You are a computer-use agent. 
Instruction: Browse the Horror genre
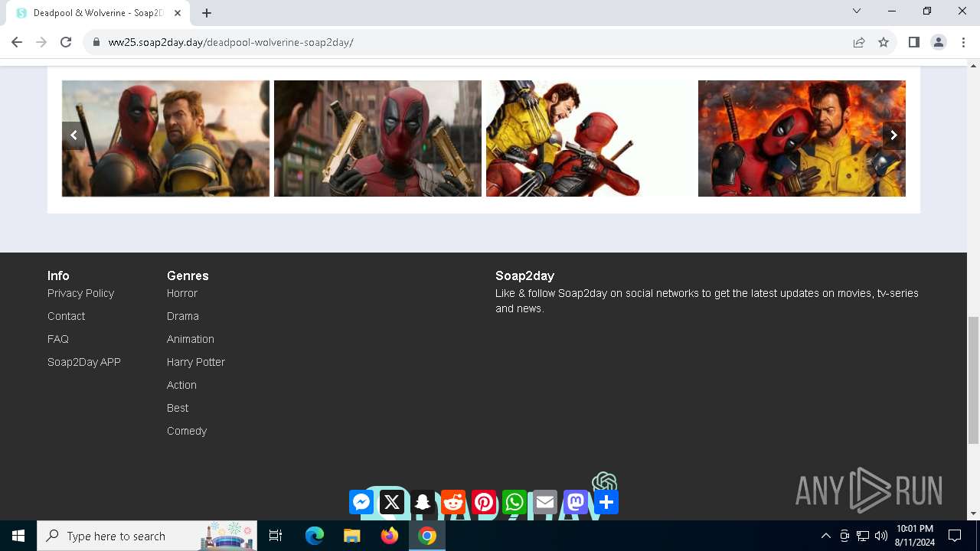(x=182, y=293)
